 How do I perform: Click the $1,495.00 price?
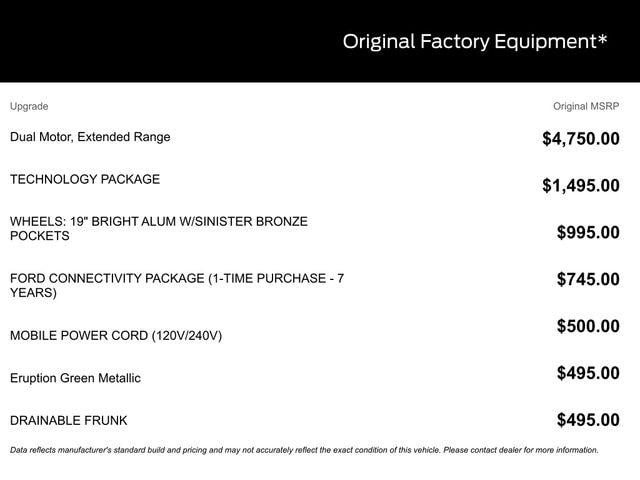coord(580,185)
